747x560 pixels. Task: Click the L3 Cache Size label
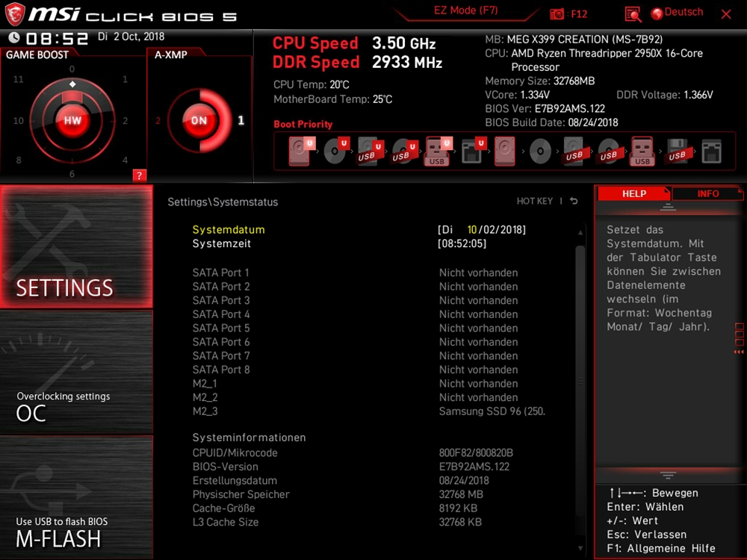coord(226,521)
